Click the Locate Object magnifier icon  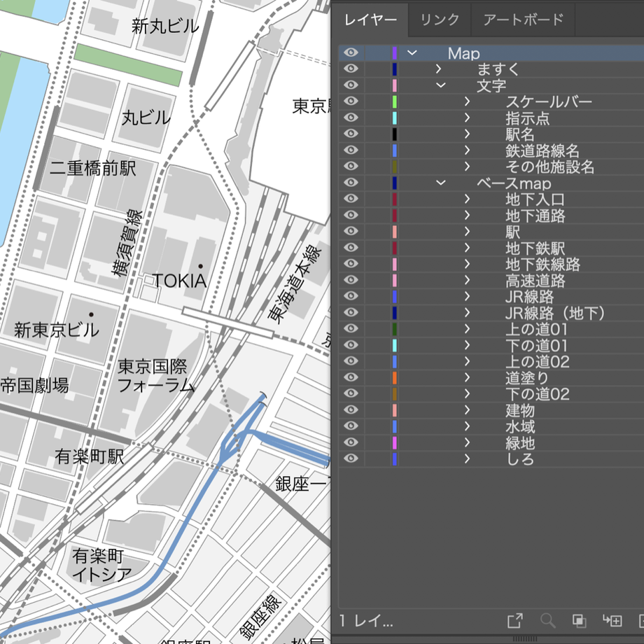pyautogui.click(x=547, y=621)
